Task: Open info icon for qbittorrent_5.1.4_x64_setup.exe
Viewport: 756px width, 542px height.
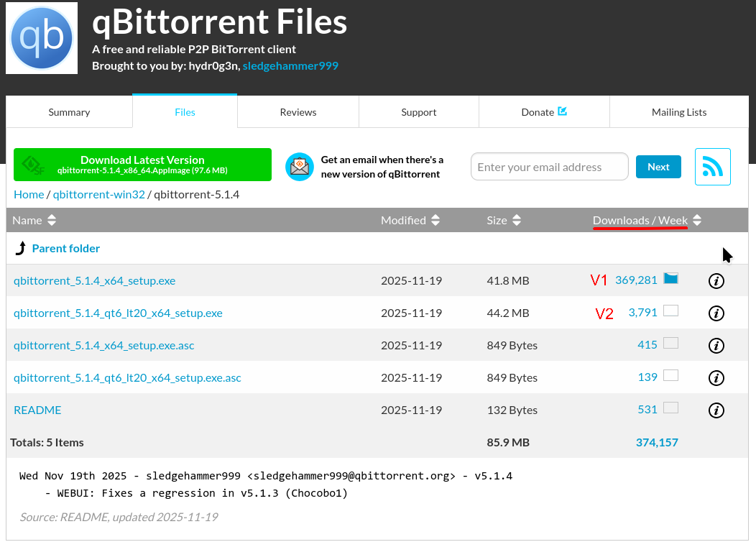Action: tap(716, 280)
